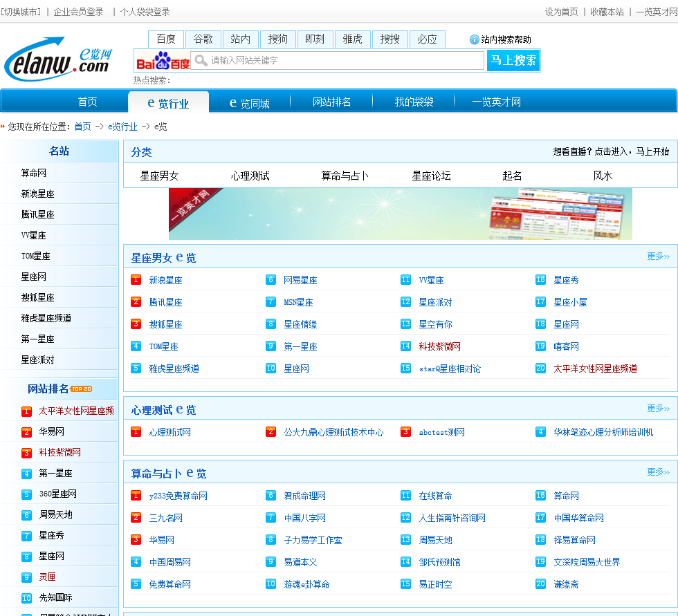Click 更多 in 心理测试 e览 section

658,408
